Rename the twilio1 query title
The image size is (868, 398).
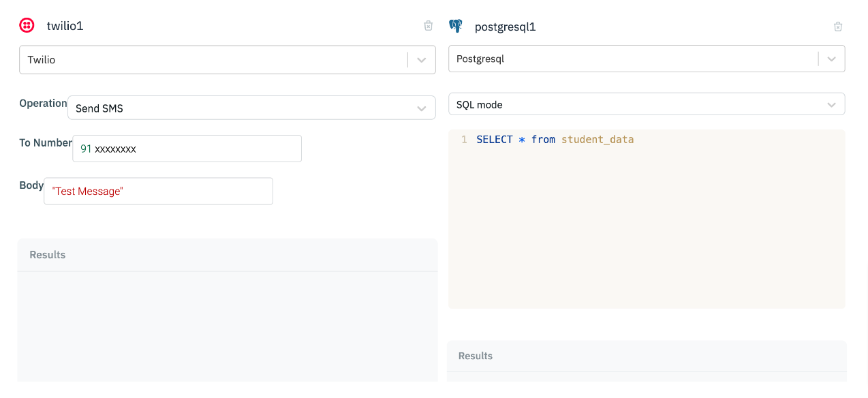pyautogui.click(x=65, y=26)
